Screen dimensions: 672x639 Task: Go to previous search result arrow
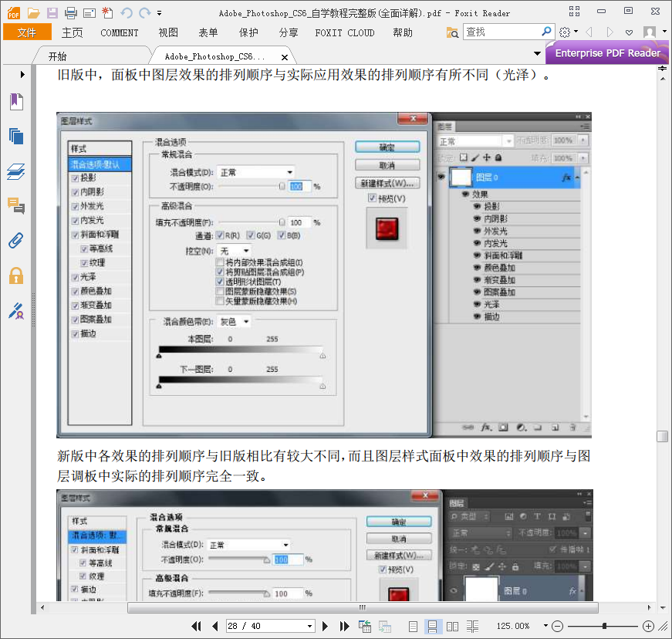[x=589, y=32]
